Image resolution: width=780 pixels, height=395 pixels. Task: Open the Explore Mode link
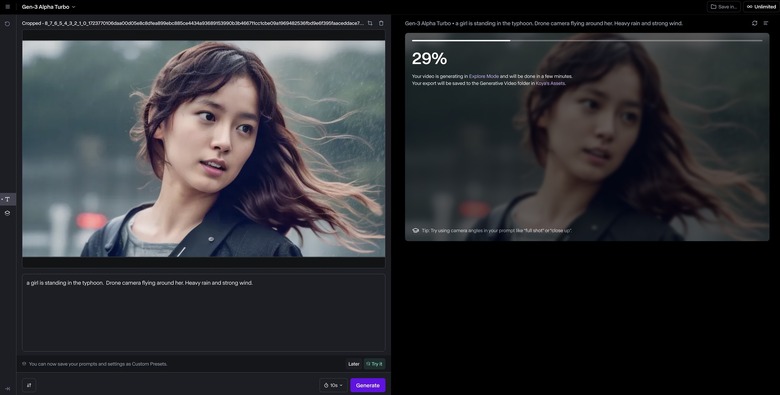[484, 76]
